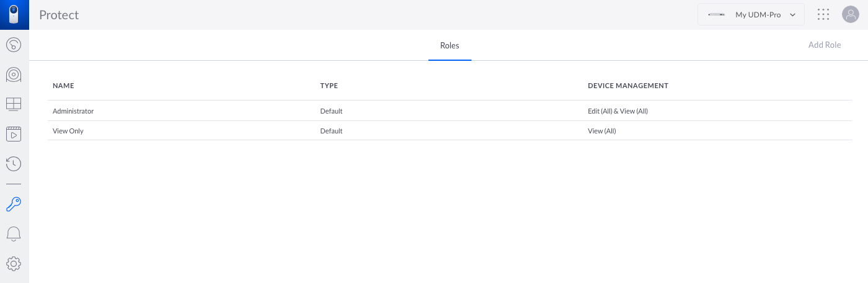
Task: Open the timelapse history clock icon
Action: (14, 164)
